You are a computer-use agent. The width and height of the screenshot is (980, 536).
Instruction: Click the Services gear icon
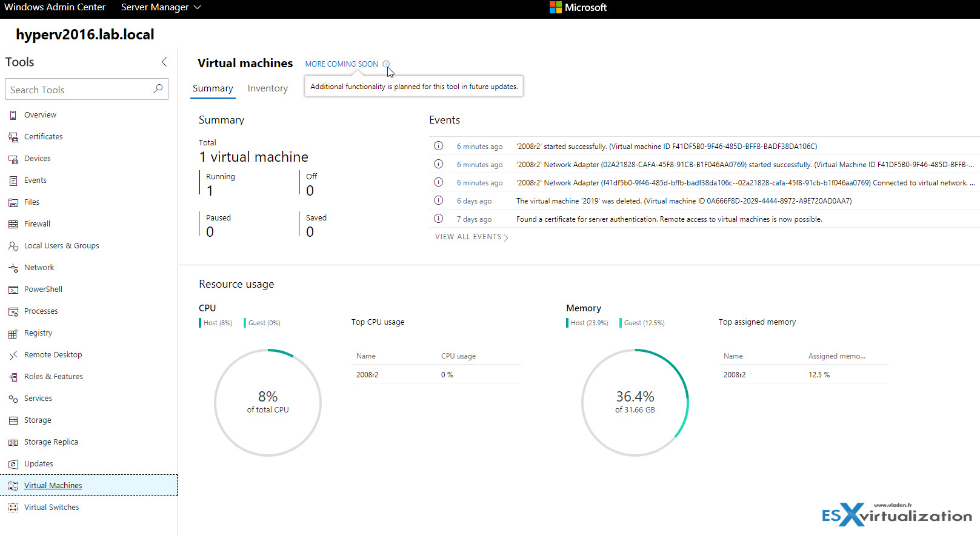(13, 399)
